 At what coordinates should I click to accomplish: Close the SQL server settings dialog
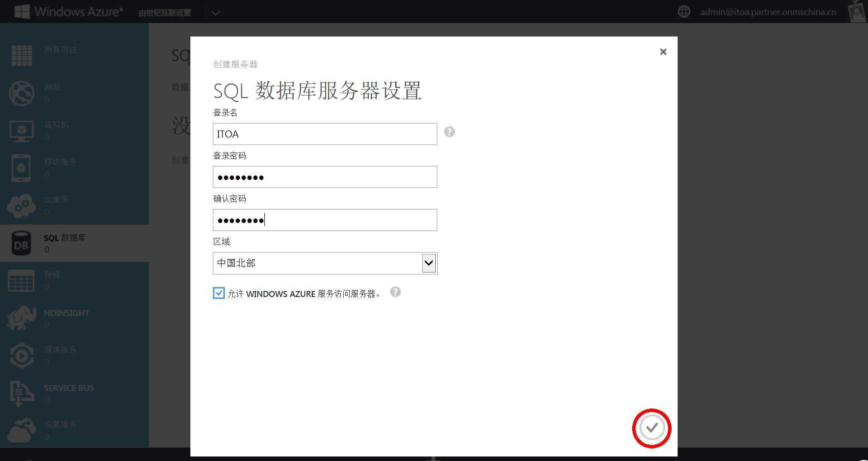tap(663, 51)
